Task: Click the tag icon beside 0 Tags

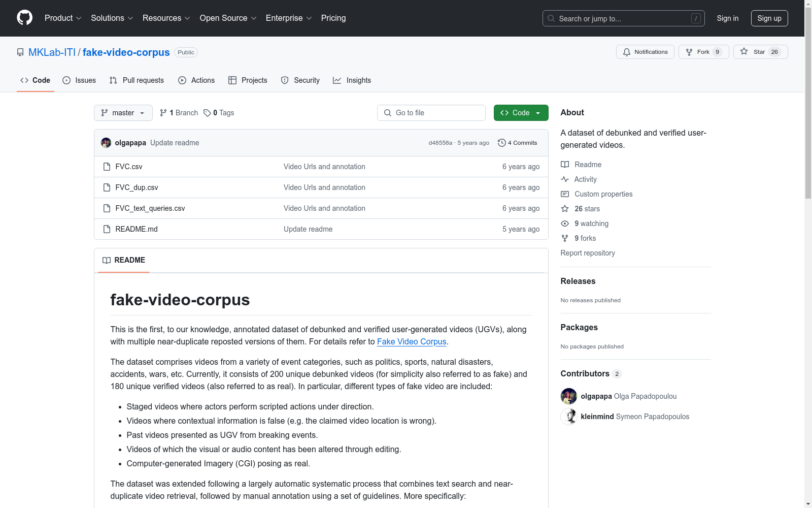Action: click(x=207, y=113)
